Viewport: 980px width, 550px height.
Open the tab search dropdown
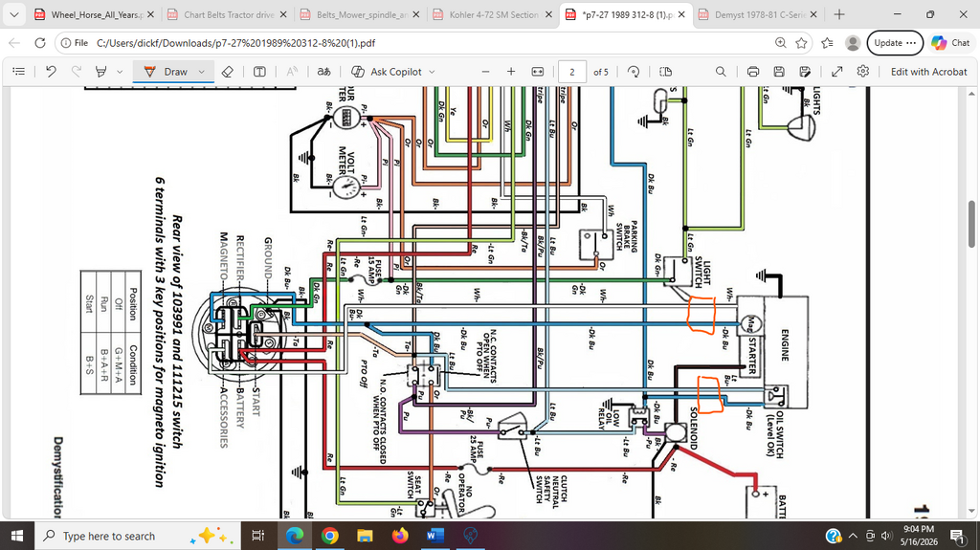(13, 14)
